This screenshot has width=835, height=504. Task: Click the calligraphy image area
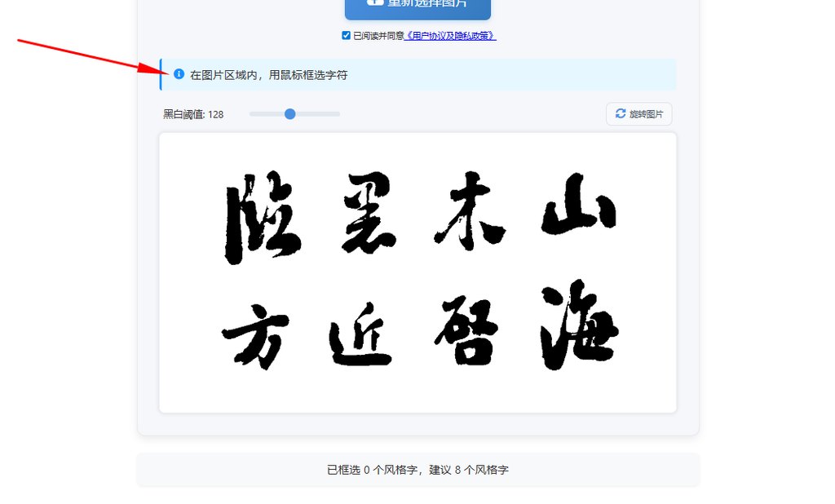click(417, 273)
